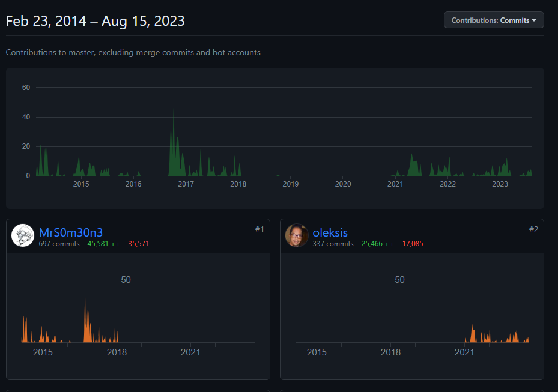
Task: Open the oleksis profile link
Action: pos(330,232)
